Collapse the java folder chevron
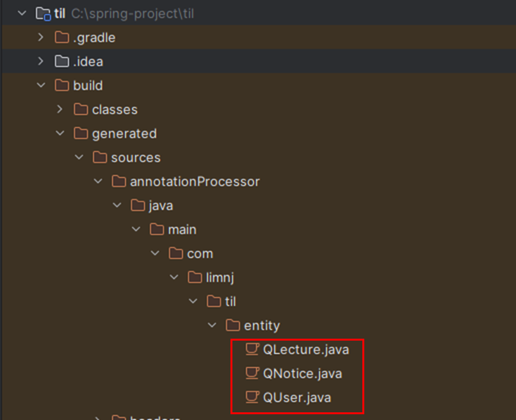 pos(117,206)
